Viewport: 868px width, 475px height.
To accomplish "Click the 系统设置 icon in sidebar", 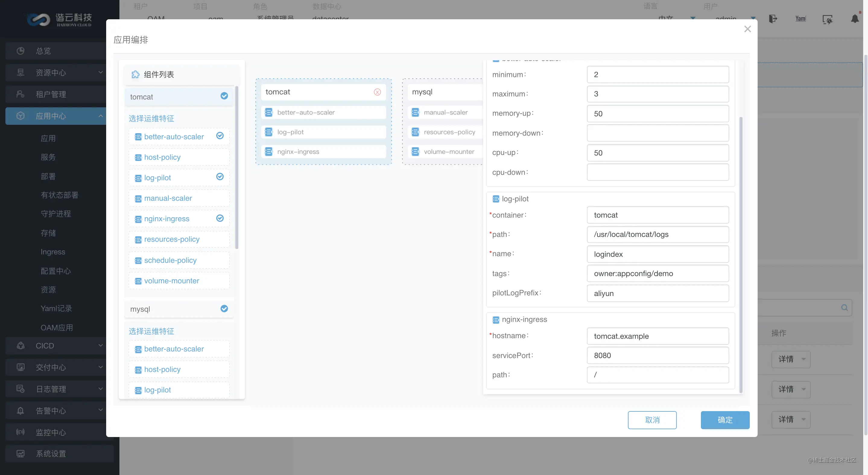I will tap(21, 454).
